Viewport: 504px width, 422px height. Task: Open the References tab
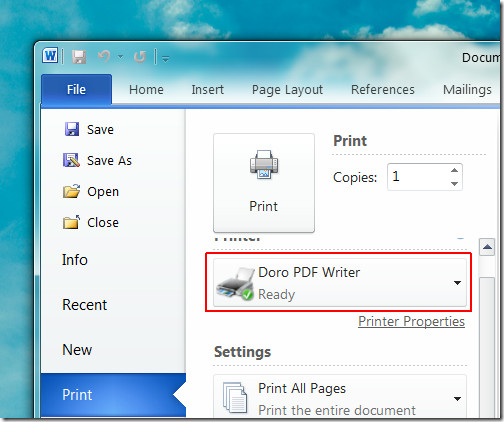pos(383,90)
